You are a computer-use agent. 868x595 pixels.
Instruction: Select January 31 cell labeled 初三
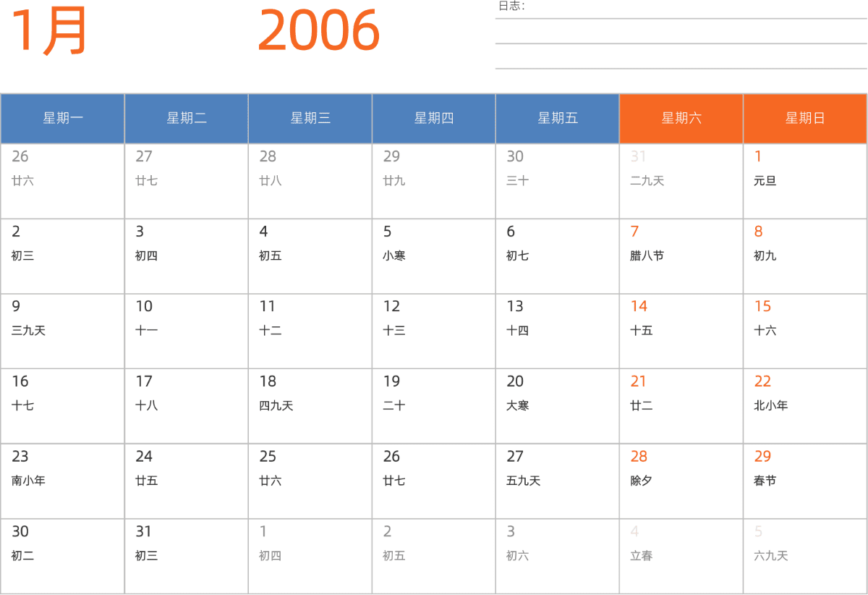[x=187, y=557]
